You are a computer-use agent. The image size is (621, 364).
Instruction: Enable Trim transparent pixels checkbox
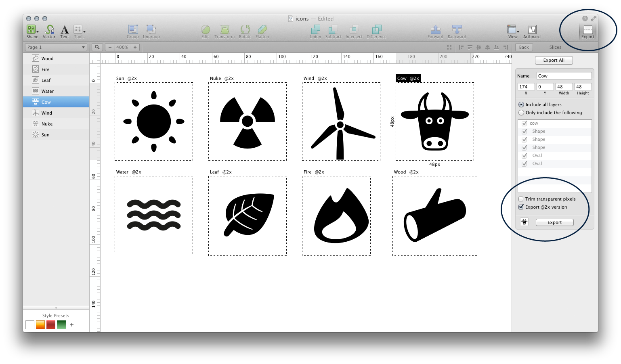tap(521, 199)
